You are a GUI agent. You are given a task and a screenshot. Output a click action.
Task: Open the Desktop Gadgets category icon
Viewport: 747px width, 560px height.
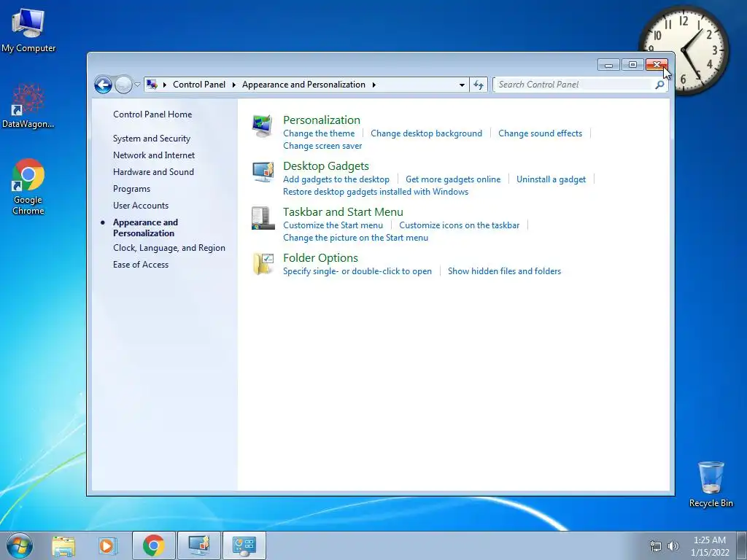[263, 172]
